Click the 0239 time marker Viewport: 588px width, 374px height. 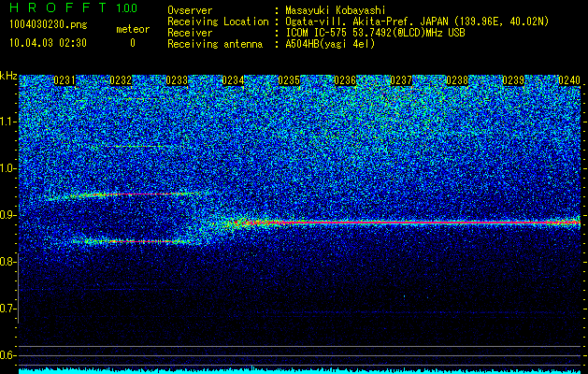coord(513,80)
